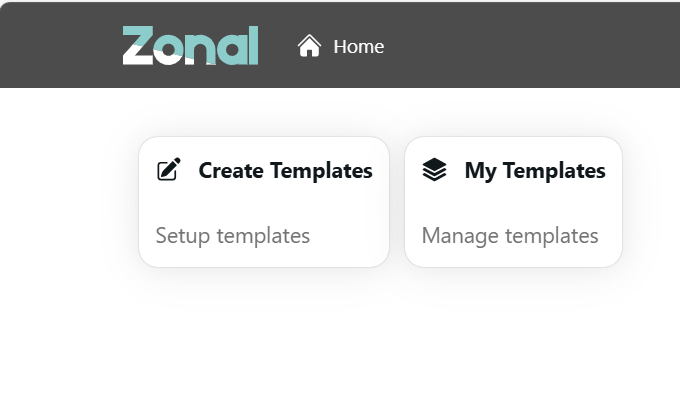Click the pencil-and-square icon on Create Templates
Image resolution: width=680 pixels, height=401 pixels.
pyautogui.click(x=169, y=170)
